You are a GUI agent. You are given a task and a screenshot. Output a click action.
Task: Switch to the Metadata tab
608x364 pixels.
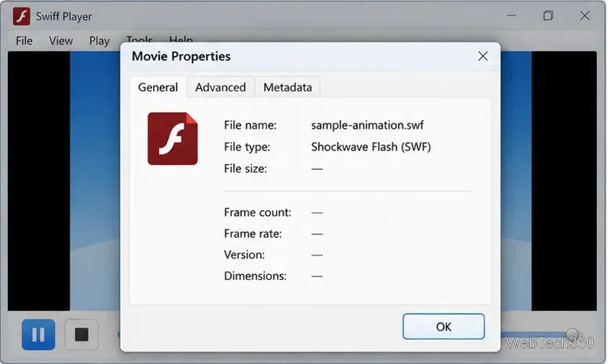point(288,87)
